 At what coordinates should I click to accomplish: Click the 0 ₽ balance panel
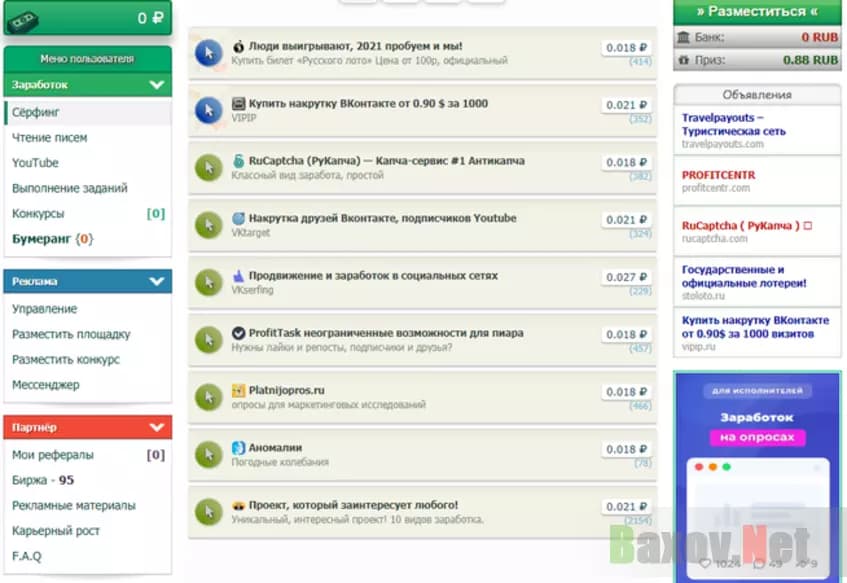tap(87, 18)
